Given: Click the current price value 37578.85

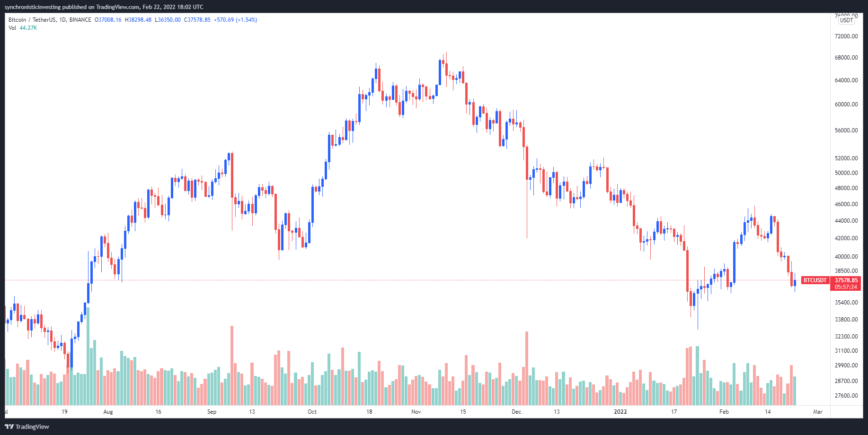Looking at the screenshot, I should pyautogui.click(x=846, y=280).
